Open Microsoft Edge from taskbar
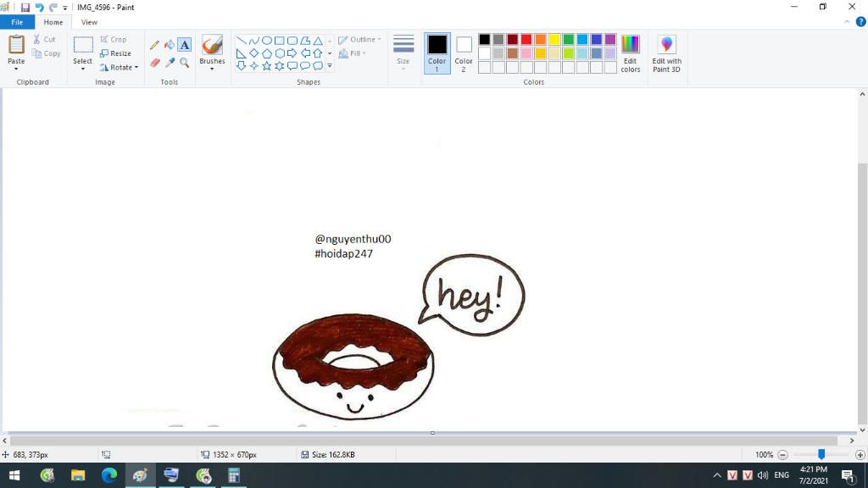 pos(109,474)
